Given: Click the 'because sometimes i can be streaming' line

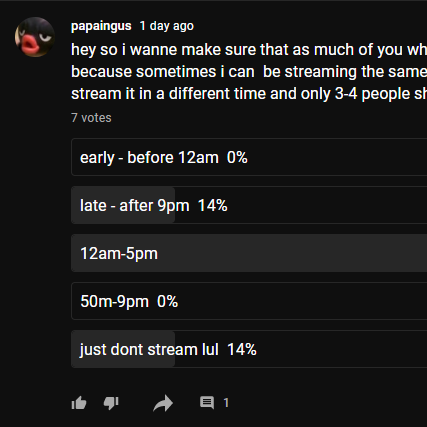Looking at the screenshot, I should pyautogui.click(x=249, y=72).
